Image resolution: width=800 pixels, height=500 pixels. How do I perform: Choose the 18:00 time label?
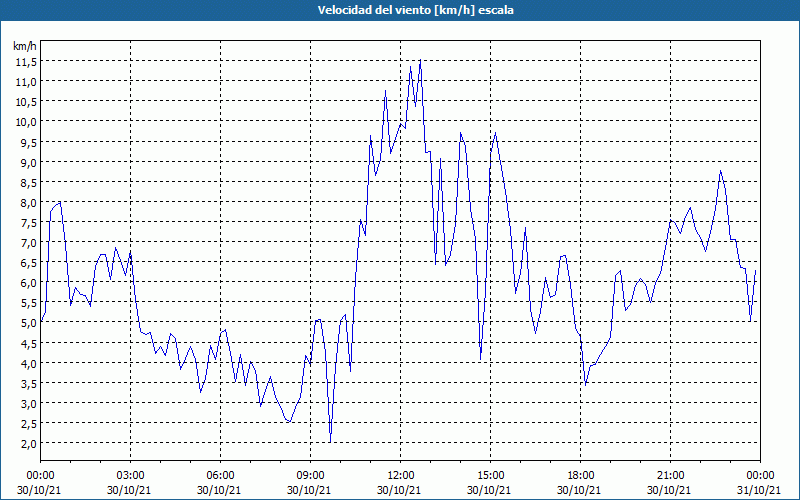pyautogui.click(x=581, y=476)
